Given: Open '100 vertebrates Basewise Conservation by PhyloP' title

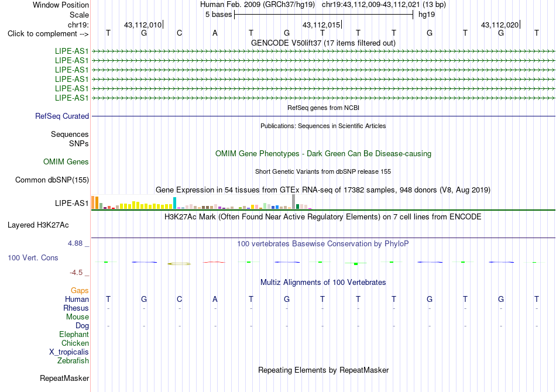Looking at the screenshot, I should pos(323,244).
